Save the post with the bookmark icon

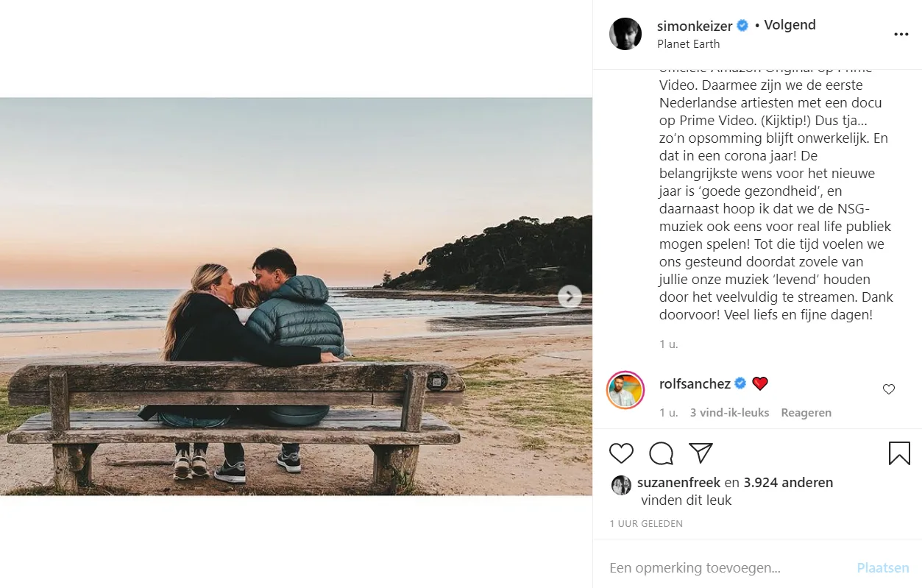899,453
